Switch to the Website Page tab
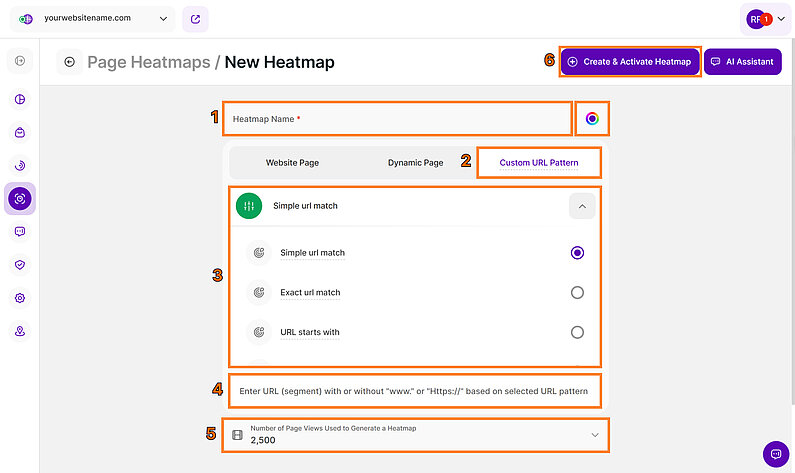Viewport: 795px width, 473px height. (x=292, y=162)
